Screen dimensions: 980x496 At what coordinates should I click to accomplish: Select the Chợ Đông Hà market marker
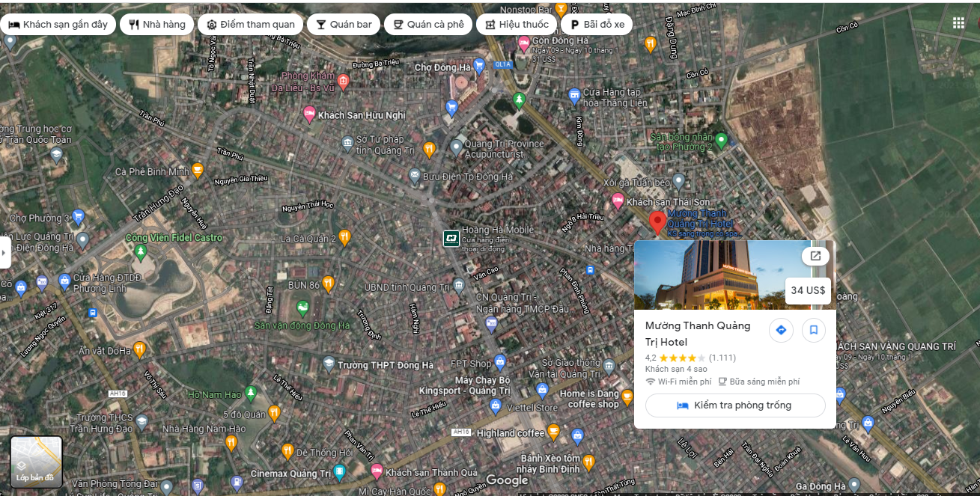coord(478,66)
